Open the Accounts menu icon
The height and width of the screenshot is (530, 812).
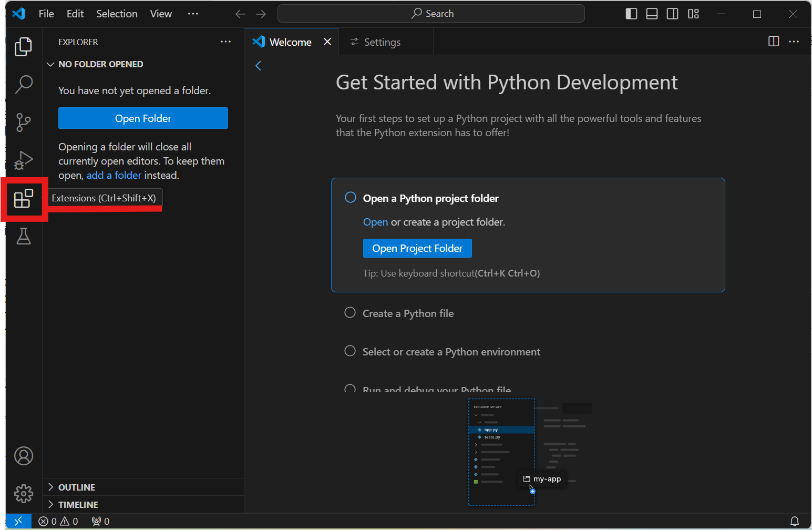point(23,456)
